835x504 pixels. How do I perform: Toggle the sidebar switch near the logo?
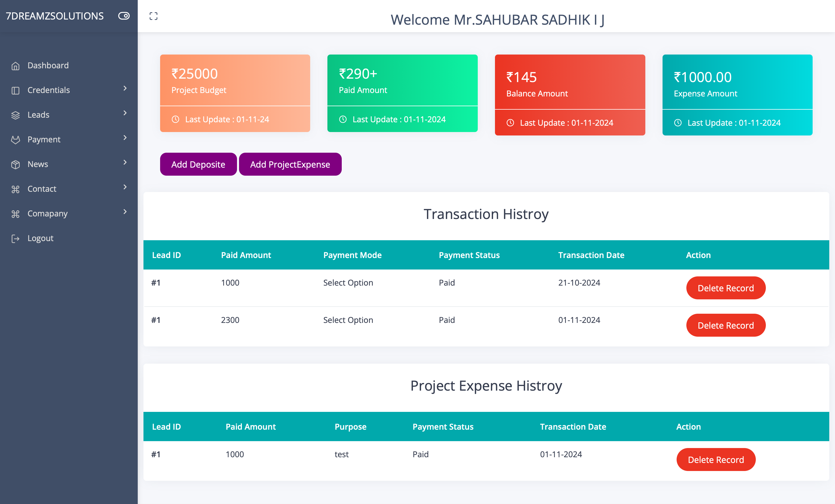124,16
